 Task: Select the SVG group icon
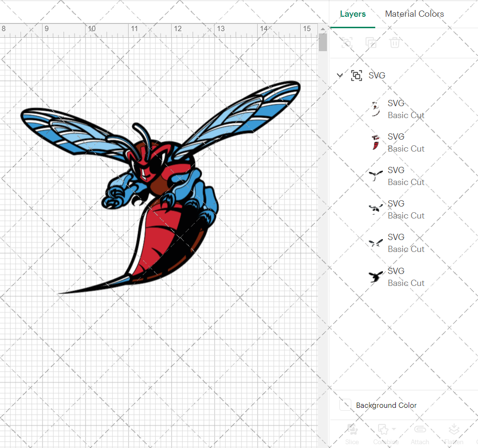(357, 76)
